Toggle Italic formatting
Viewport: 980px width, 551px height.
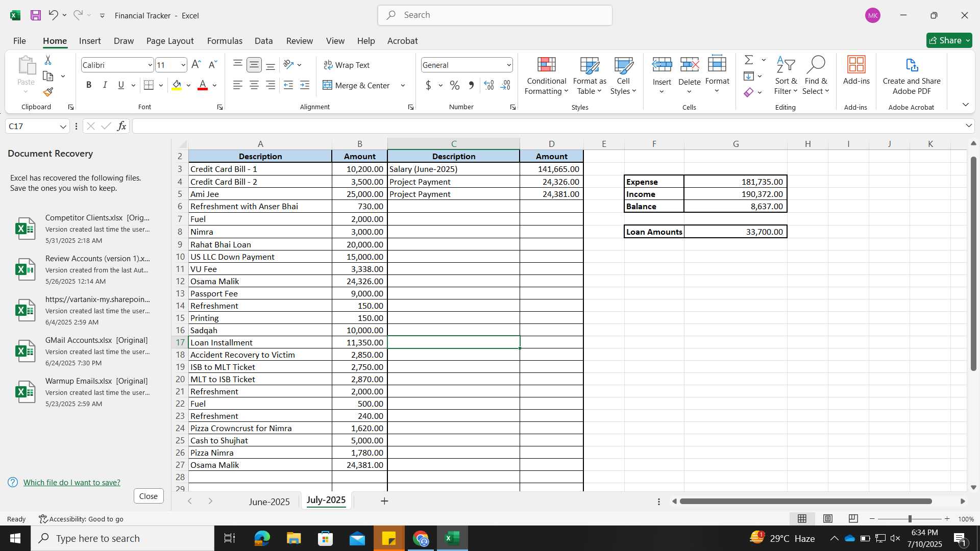pyautogui.click(x=105, y=85)
